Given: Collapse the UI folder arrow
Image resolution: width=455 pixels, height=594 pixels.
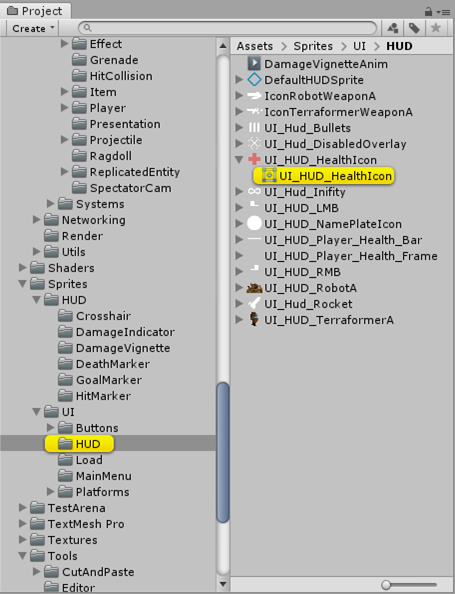Looking at the screenshot, I should click(37, 412).
